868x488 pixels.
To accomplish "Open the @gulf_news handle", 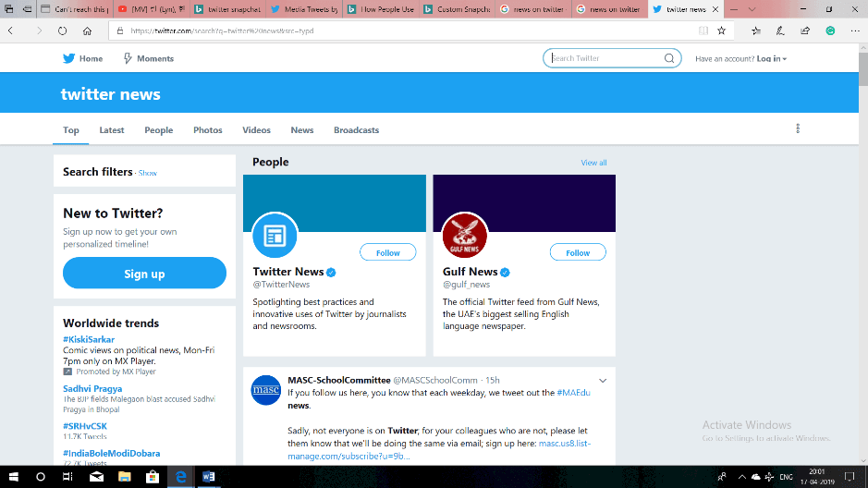I will [x=466, y=285].
